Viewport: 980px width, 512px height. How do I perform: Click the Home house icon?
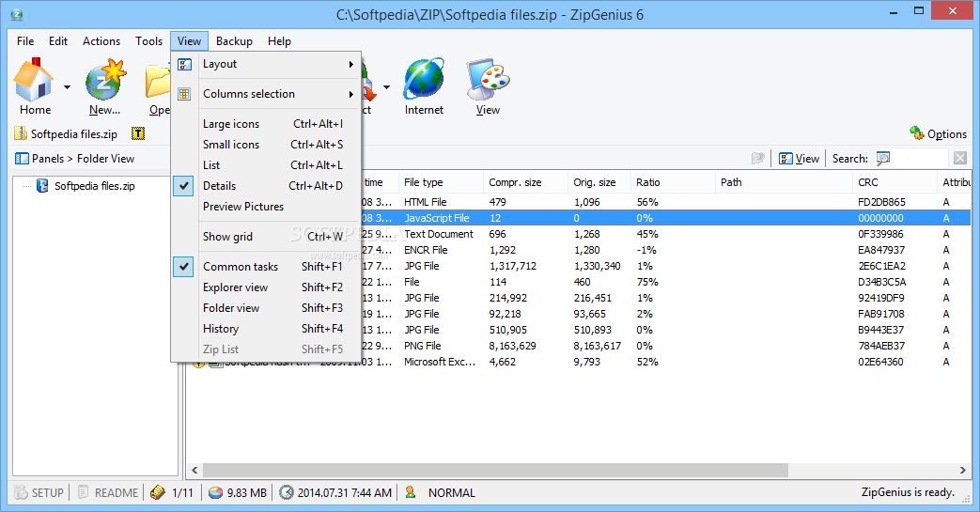(x=33, y=80)
